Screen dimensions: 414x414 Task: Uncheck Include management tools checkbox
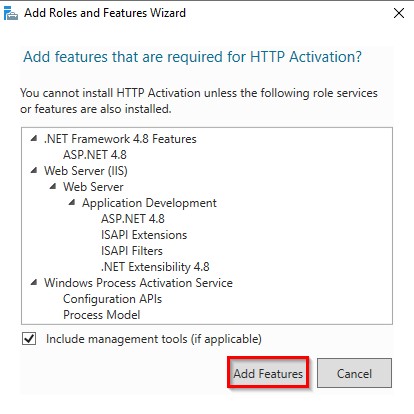pyautogui.click(x=29, y=339)
